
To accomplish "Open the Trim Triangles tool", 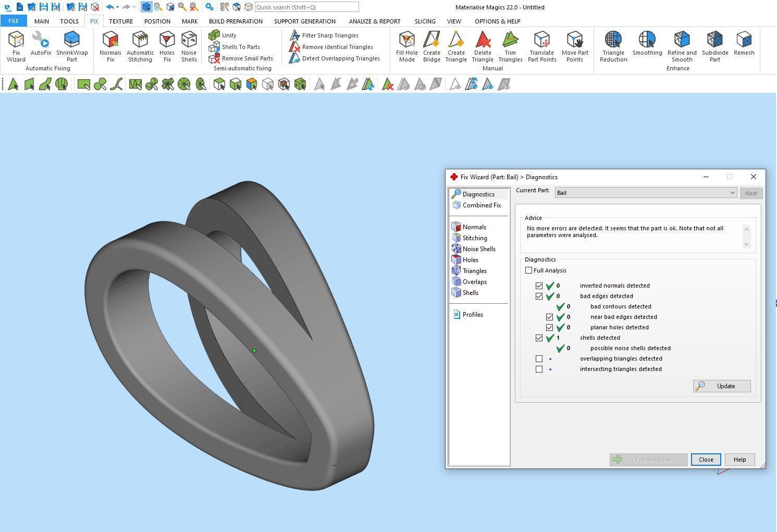I will [510, 46].
